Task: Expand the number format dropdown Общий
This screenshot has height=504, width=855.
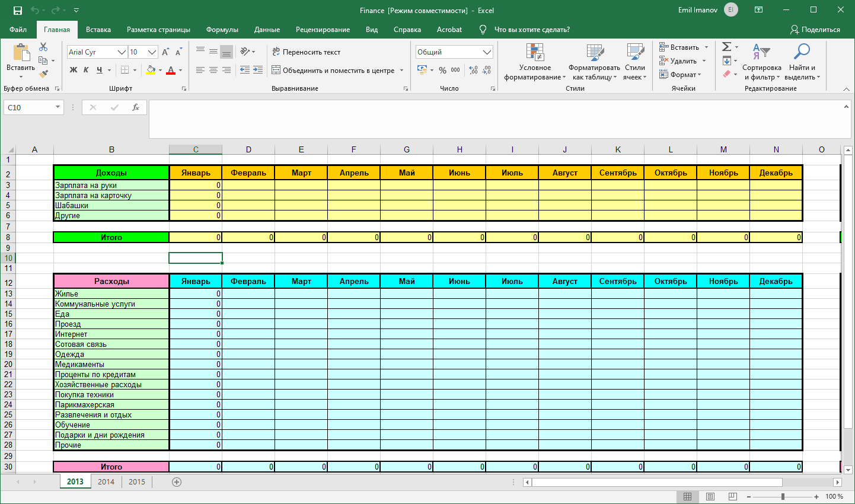Action: tap(487, 52)
